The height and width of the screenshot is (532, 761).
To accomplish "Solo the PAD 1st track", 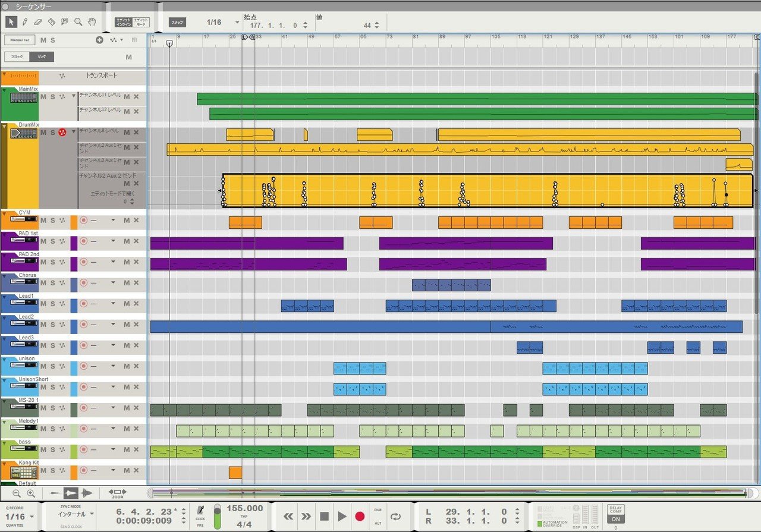I will pyautogui.click(x=52, y=241).
